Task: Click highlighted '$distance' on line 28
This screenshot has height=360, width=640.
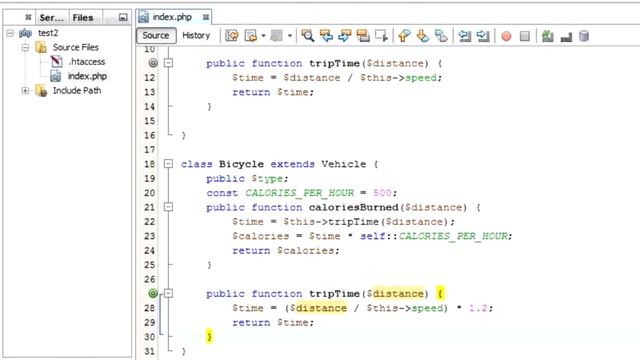Action: pos(318,308)
